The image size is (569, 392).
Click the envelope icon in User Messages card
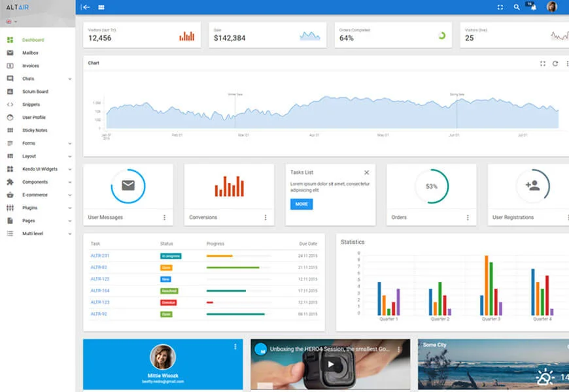point(128,186)
